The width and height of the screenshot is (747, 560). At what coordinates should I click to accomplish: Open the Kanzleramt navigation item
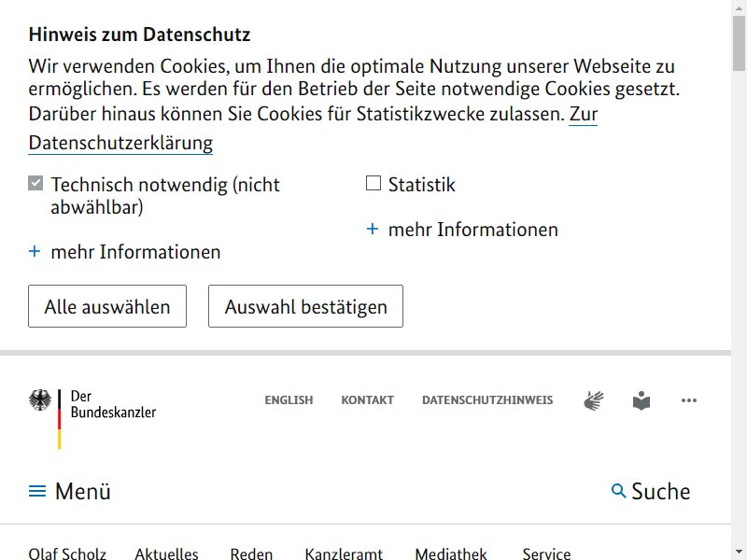point(344,553)
